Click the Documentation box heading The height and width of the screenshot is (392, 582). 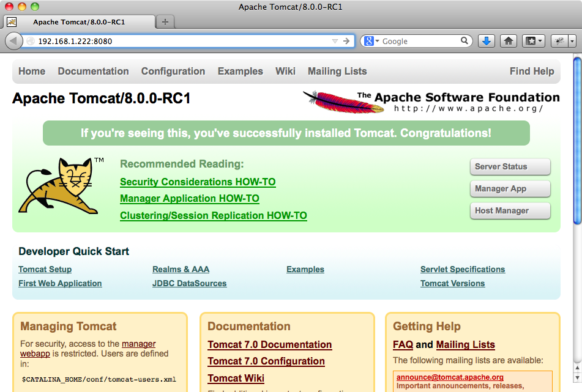pos(248,327)
